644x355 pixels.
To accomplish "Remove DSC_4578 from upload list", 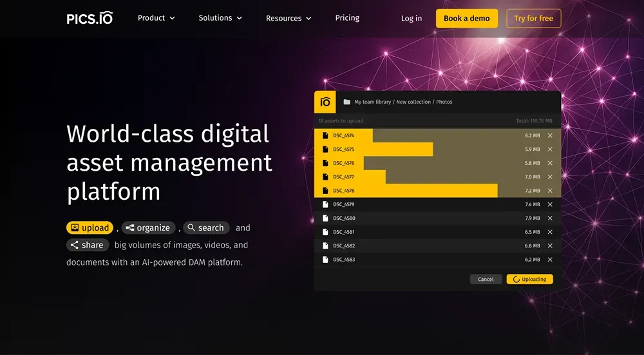I will click(550, 191).
